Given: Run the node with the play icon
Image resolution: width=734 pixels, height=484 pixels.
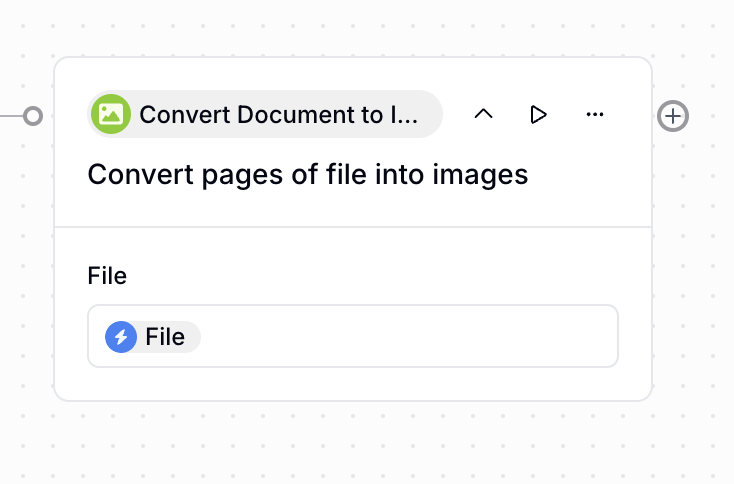Looking at the screenshot, I should 539,114.
